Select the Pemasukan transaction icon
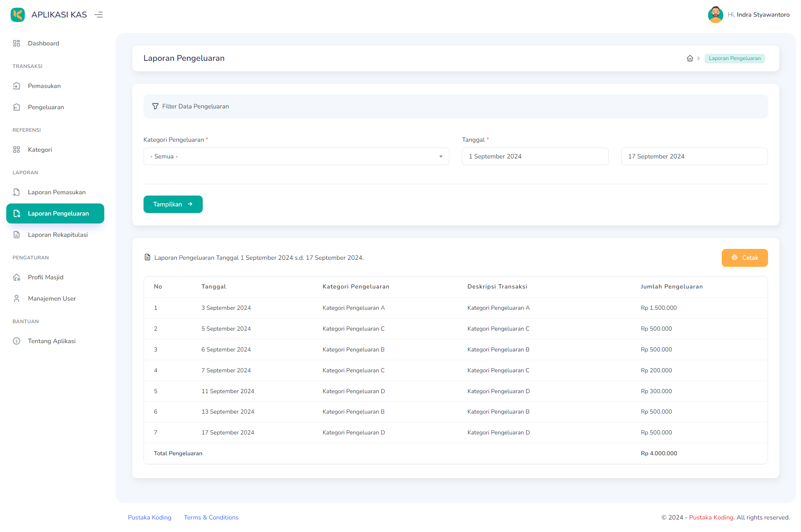 click(x=17, y=86)
